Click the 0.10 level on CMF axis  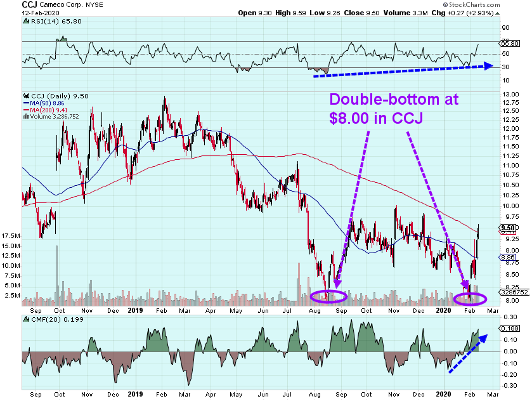510,340
